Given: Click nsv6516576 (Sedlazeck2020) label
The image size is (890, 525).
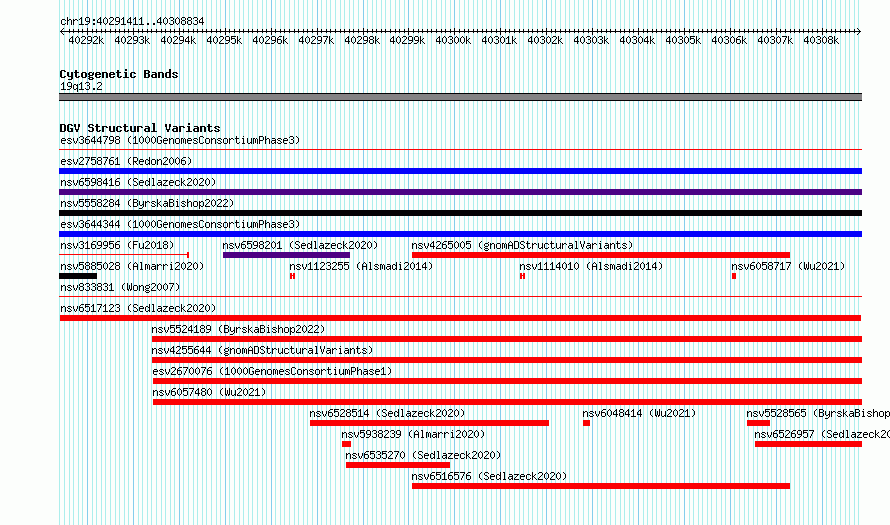Looking at the screenshot, I should 489,476.
